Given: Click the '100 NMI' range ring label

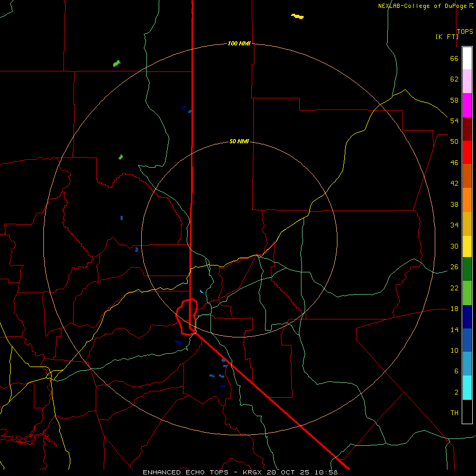Looking at the screenshot, I should pyautogui.click(x=239, y=43).
